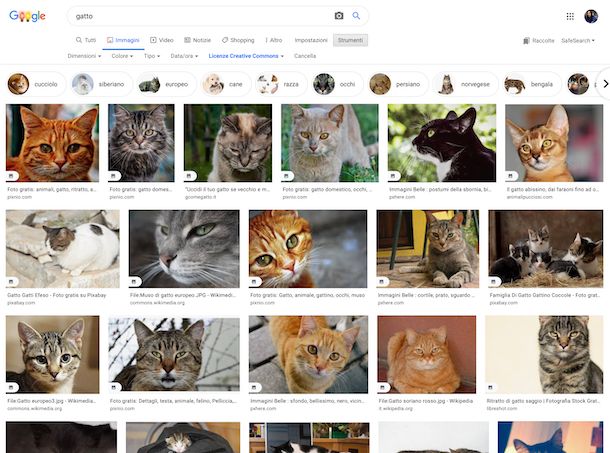Open 'Famiglia Di Gatto Gattino Coccole' link
The width and height of the screenshot is (610, 453).
tap(545, 295)
